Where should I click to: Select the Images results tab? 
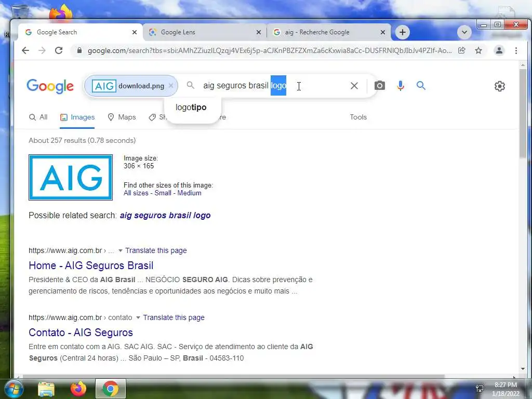[x=77, y=117]
